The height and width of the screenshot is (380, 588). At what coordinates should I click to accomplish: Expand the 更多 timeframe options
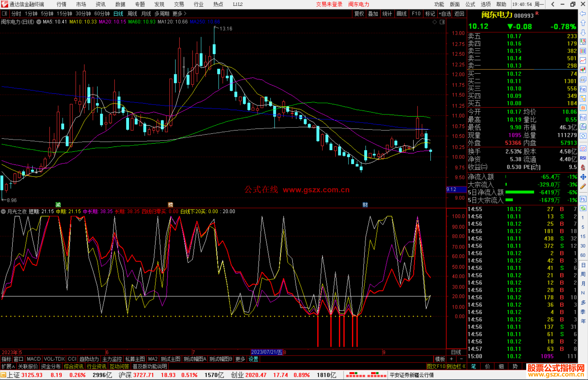[179, 14]
